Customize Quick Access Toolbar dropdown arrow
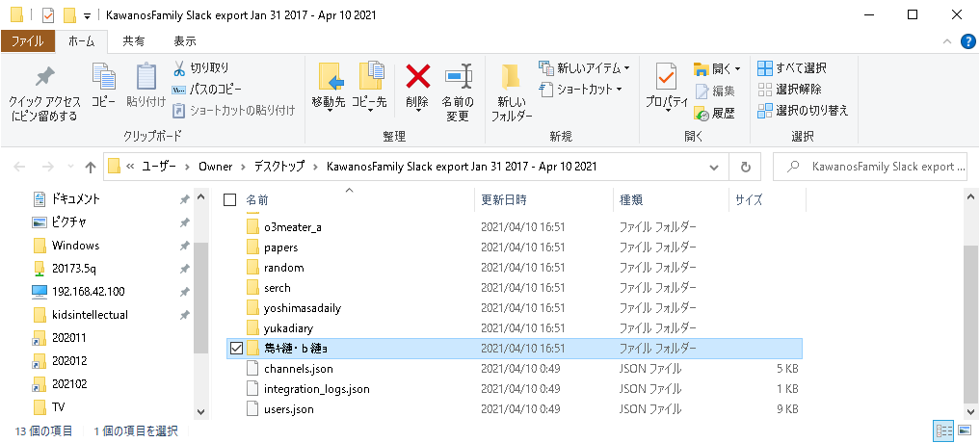The image size is (980, 443). (87, 15)
